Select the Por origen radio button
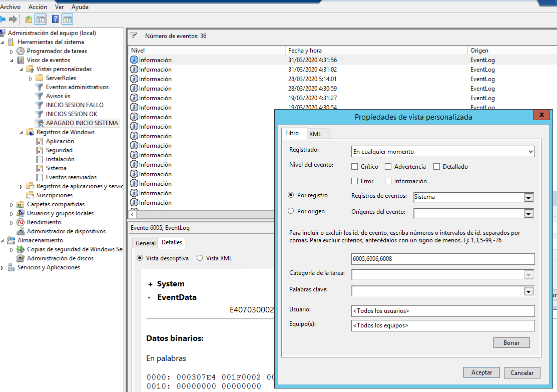This screenshot has height=392, width=557. coord(291,211)
